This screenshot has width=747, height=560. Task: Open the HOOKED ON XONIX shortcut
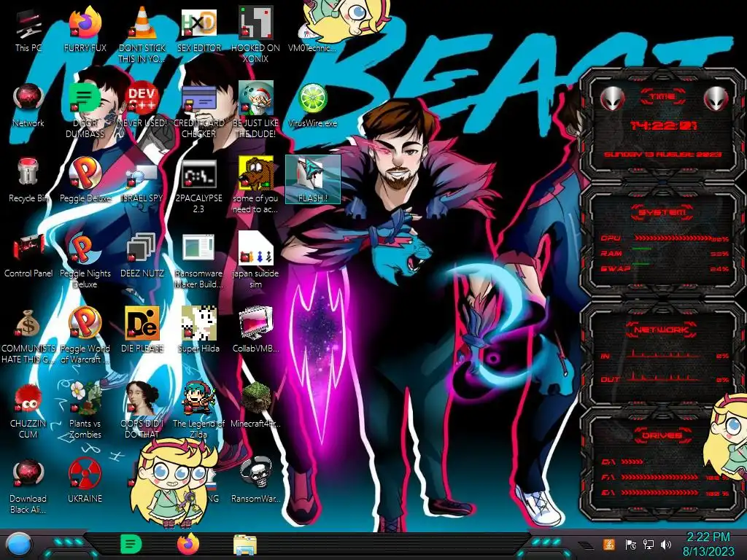(x=255, y=35)
